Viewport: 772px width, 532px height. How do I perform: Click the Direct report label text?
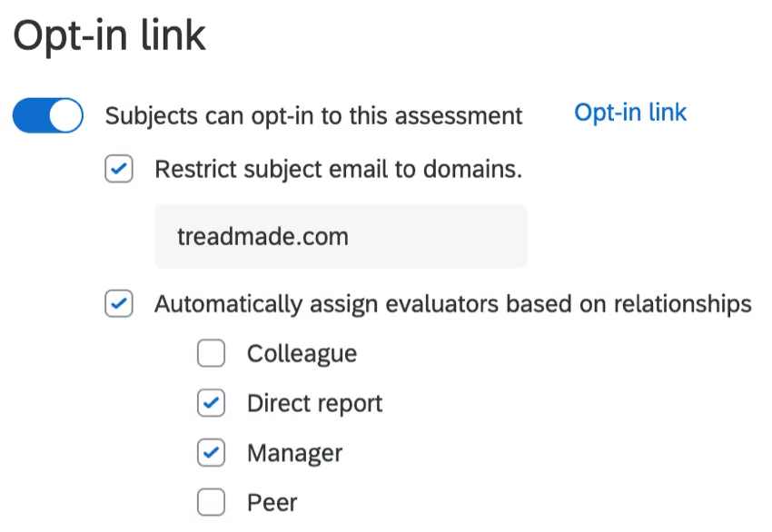[x=314, y=403]
